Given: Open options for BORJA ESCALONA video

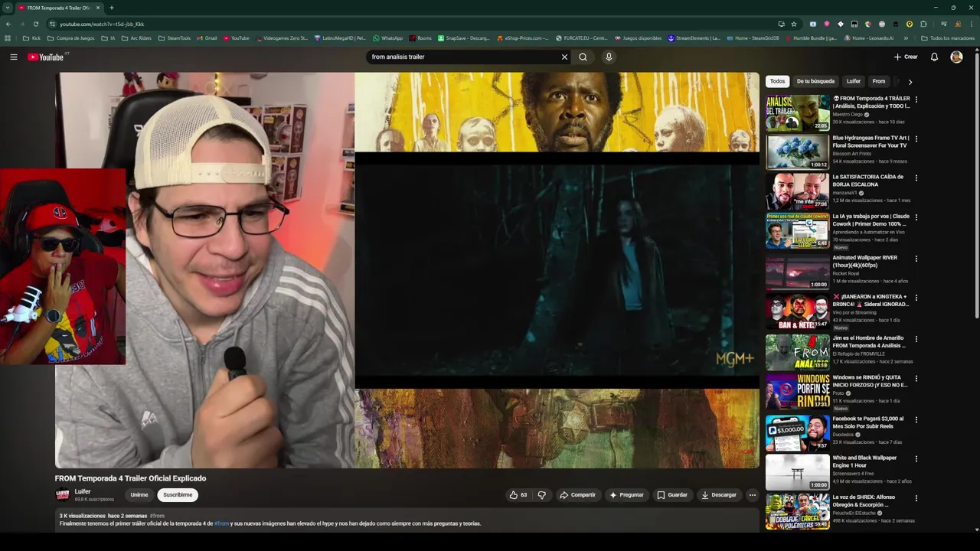Looking at the screenshot, I should coord(916,178).
